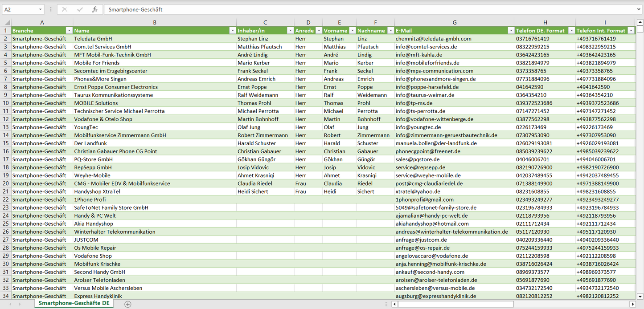Select row 20 header
Image resolution: width=644 pixels, height=309 pixels.
pyautogui.click(x=5, y=183)
